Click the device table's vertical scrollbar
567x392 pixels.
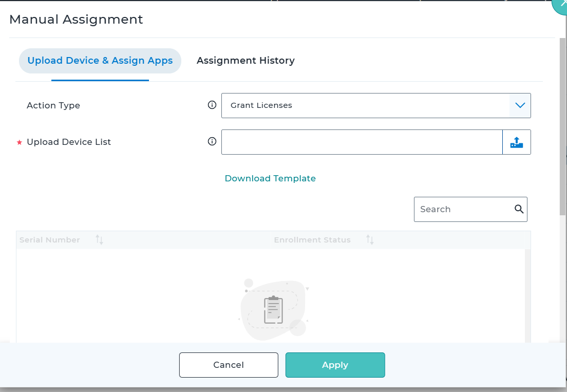pos(528,293)
